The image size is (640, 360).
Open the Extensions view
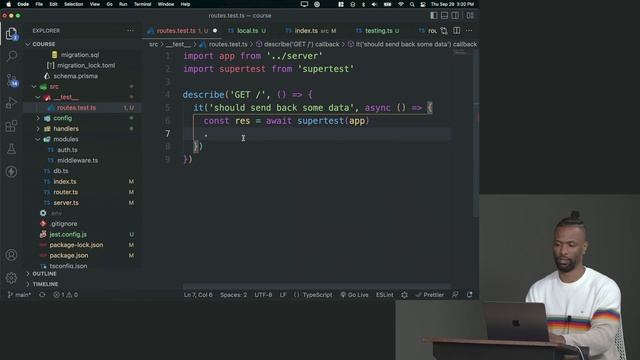11,126
